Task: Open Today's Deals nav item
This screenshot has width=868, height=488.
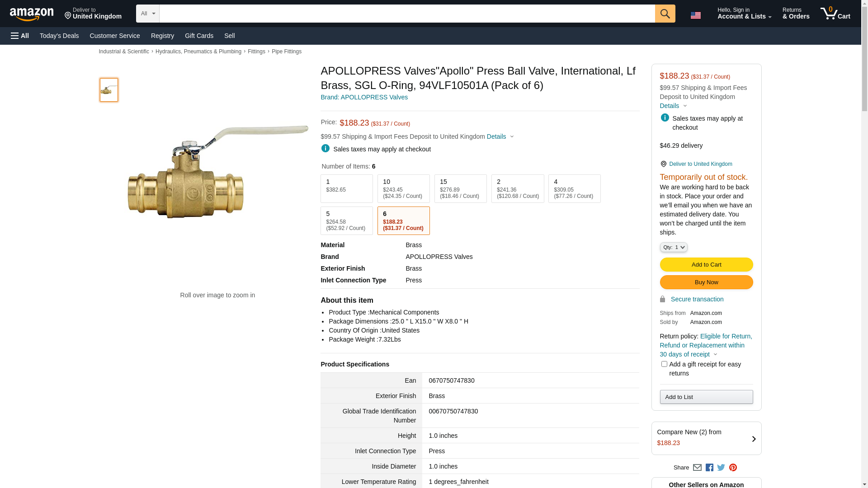Action: [59, 36]
